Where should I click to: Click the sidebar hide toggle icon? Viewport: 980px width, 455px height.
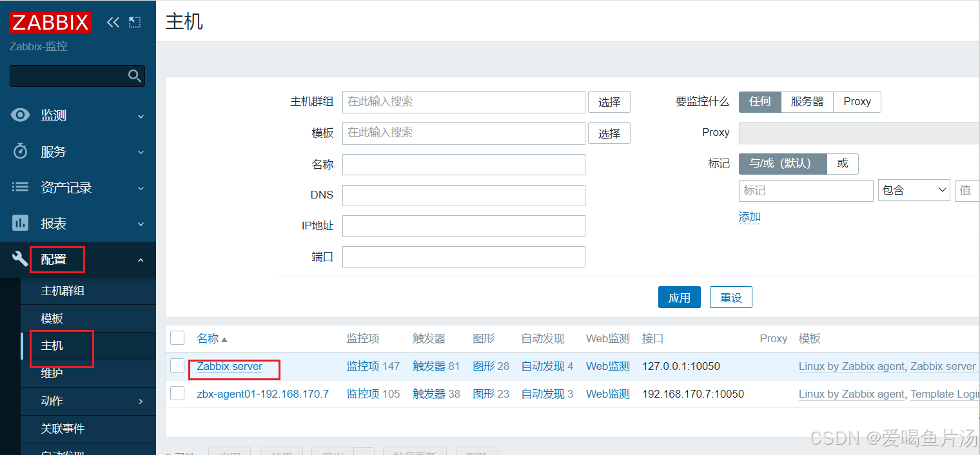[x=134, y=23]
